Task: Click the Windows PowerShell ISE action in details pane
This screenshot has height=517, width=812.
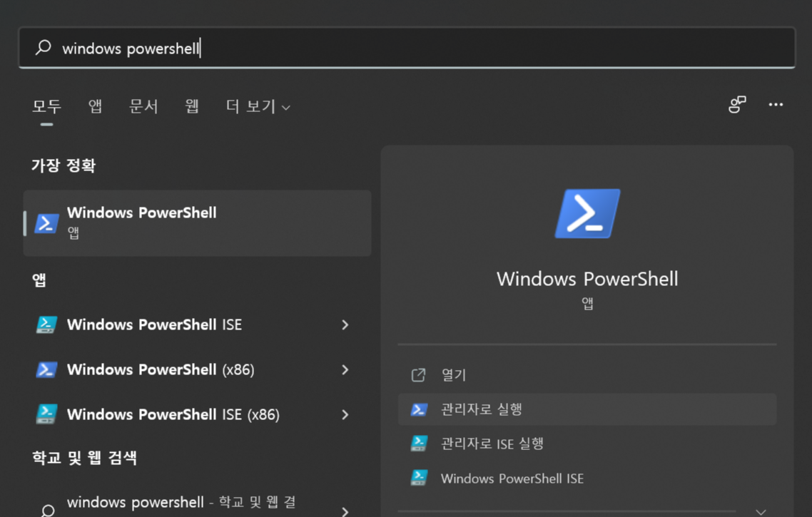Action: point(587,478)
